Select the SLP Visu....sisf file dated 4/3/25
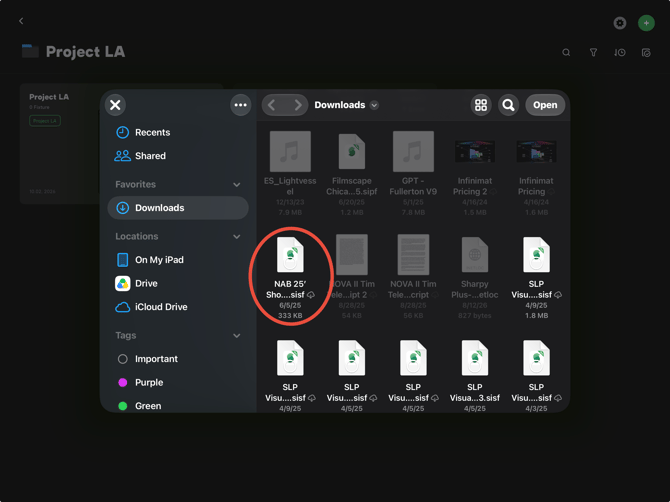Viewport: 670px width, 502px height. point(536,375)
